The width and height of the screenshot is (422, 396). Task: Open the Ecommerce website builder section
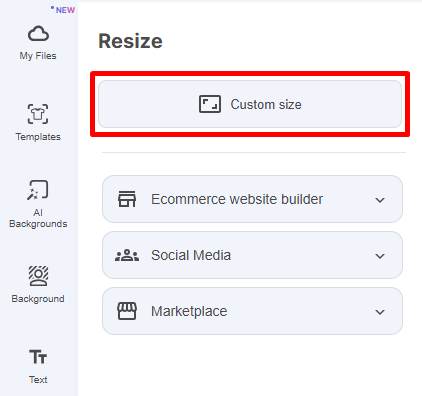tap(252, 199)
